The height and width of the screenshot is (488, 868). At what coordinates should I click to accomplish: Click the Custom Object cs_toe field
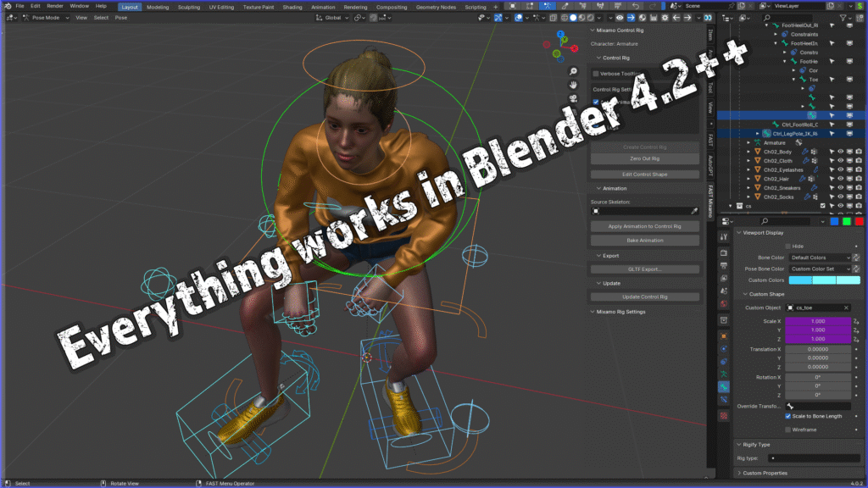click(818, 308)
